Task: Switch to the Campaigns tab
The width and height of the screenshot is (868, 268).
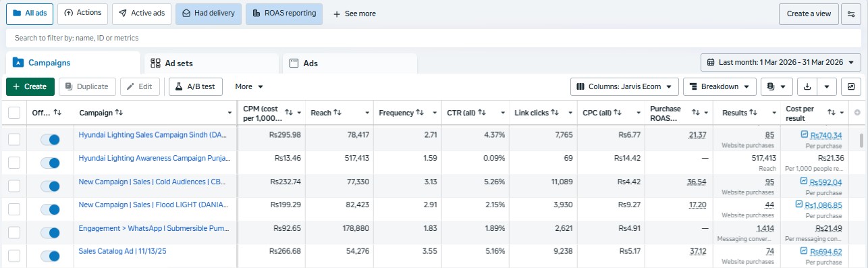Action: [73, 63]
